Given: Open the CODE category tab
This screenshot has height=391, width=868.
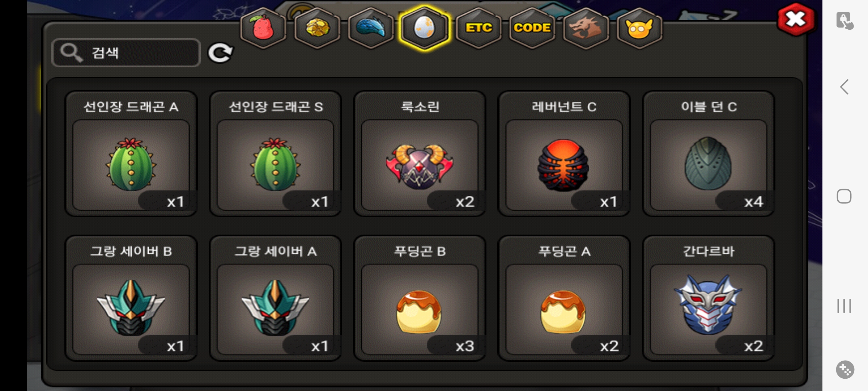Looking at the screenshot, I should point(532,28).
